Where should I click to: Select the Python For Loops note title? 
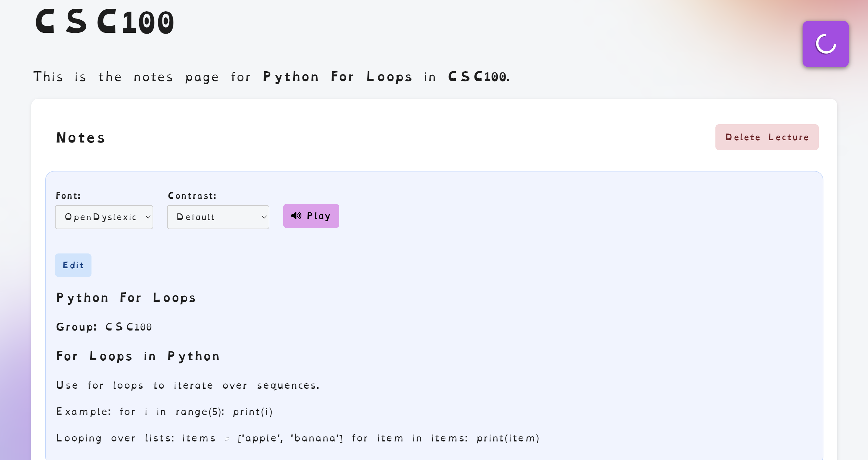(x=126, y=298)
